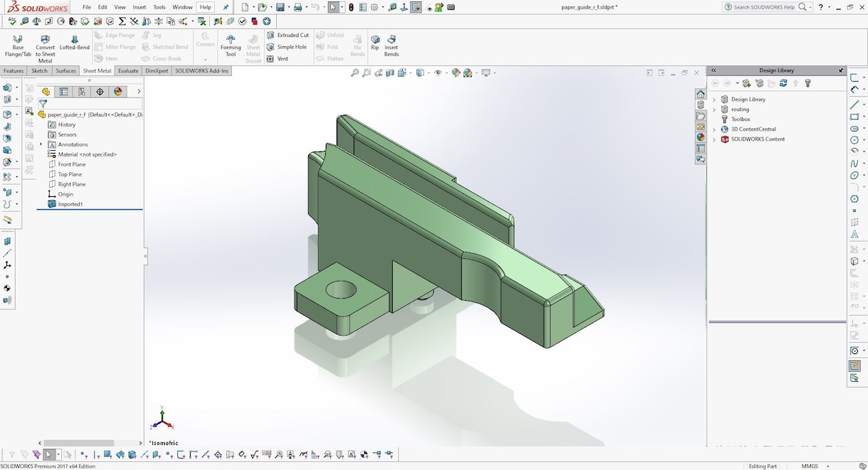868x470 pixels.
Task: Click Zoom to Area icon in viewport
Action: (367, 73)
